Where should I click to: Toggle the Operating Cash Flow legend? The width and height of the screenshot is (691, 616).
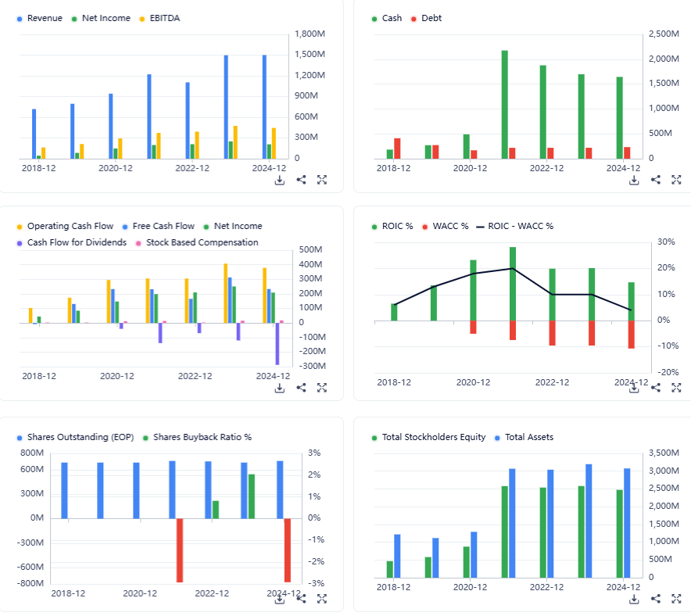click(65, 227)
